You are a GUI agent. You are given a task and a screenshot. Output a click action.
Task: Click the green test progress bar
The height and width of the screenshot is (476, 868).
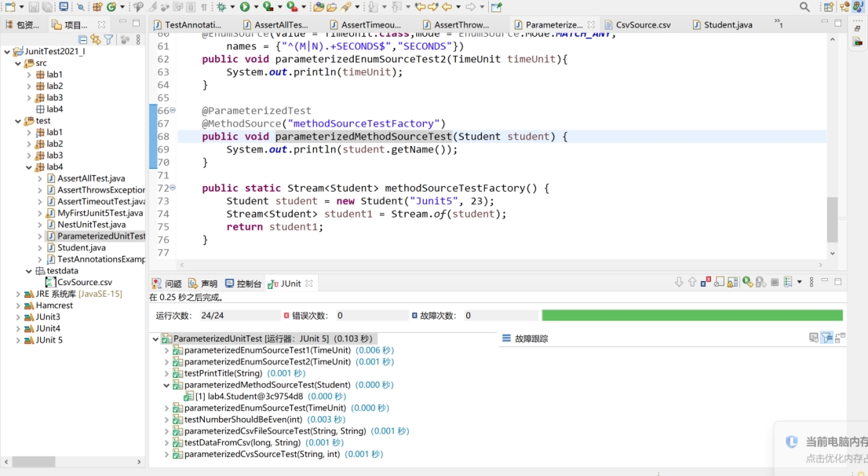click(x=691, y=314)
